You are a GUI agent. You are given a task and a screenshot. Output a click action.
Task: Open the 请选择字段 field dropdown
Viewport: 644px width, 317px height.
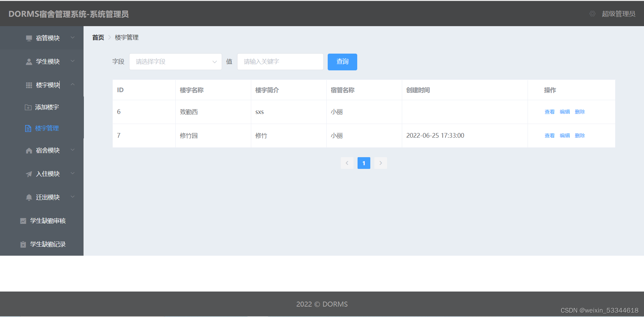pyautogui.click(x=175, y=62)
